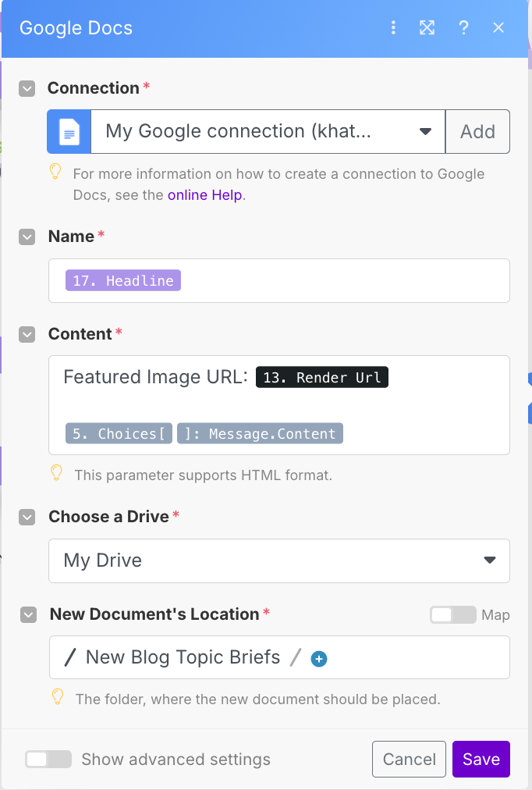
Task: Click the lightbulb hint icon under Connection
Action: click(x=55, y=172)
